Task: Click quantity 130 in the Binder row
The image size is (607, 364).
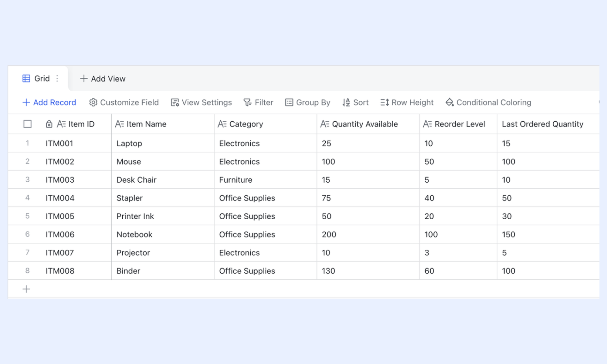Action: (368, 271)
